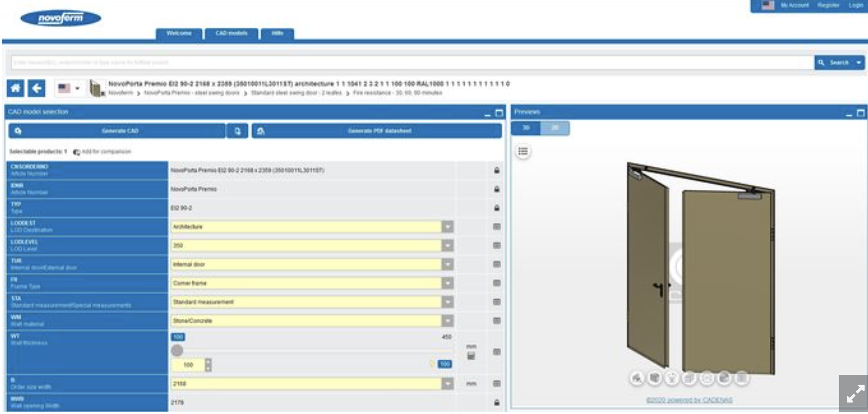The width and height of the screenshot is (868, 414).
Task: Click the calculator icon under mm in Wall thickness
Action: point(471,356)
